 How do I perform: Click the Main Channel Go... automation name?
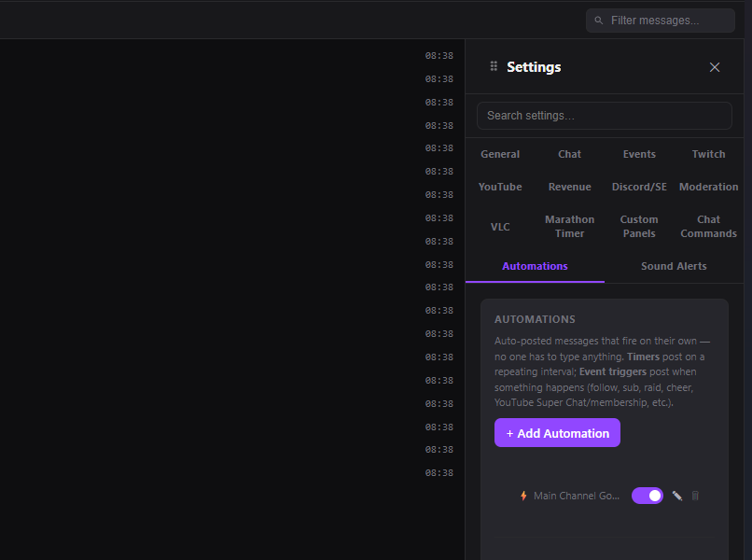click(x=577, y=496)
